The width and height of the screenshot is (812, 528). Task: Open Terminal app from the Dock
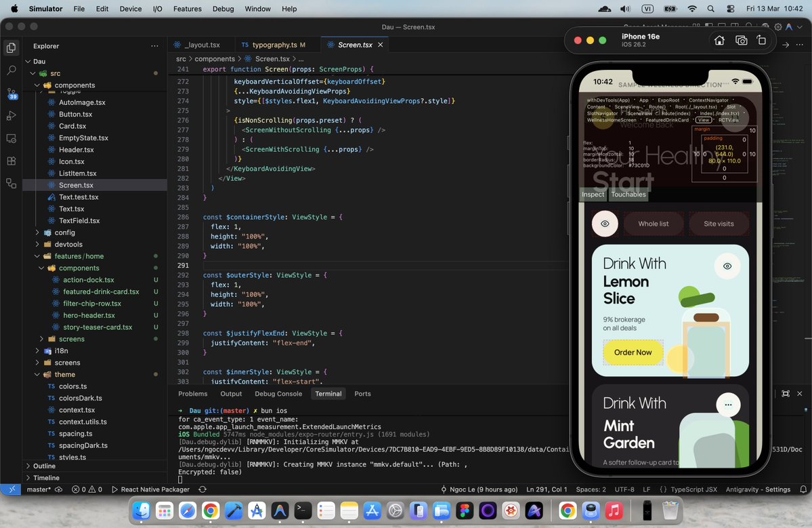coord(303,511)
